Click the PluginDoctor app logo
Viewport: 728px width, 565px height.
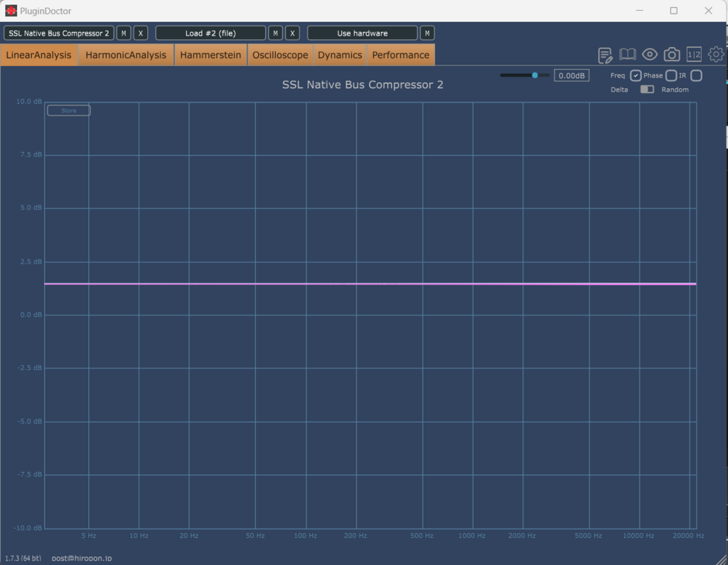pos(11,10)
